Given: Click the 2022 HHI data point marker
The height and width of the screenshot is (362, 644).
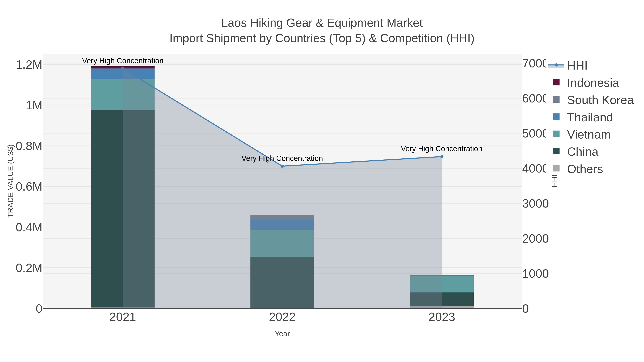Looking at the screenshot, I should 282,166.
